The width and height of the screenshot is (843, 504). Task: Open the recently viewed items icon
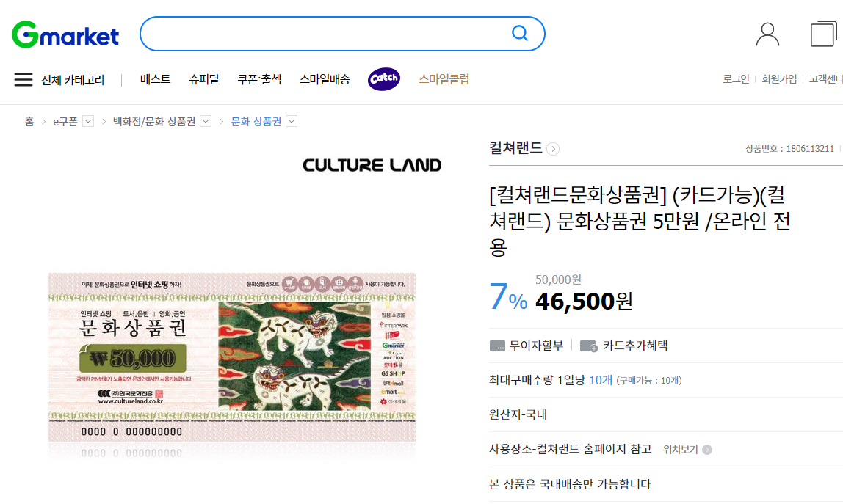[x=823, y=34]
